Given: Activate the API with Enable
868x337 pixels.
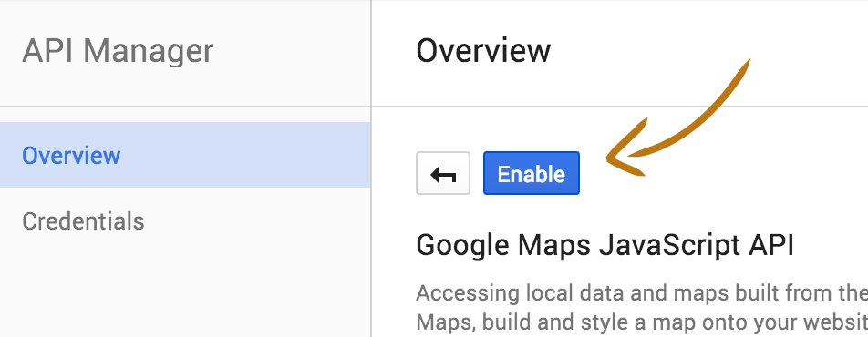Looking at the screenshot, I should pyautogui.click(x=532, y=173).
